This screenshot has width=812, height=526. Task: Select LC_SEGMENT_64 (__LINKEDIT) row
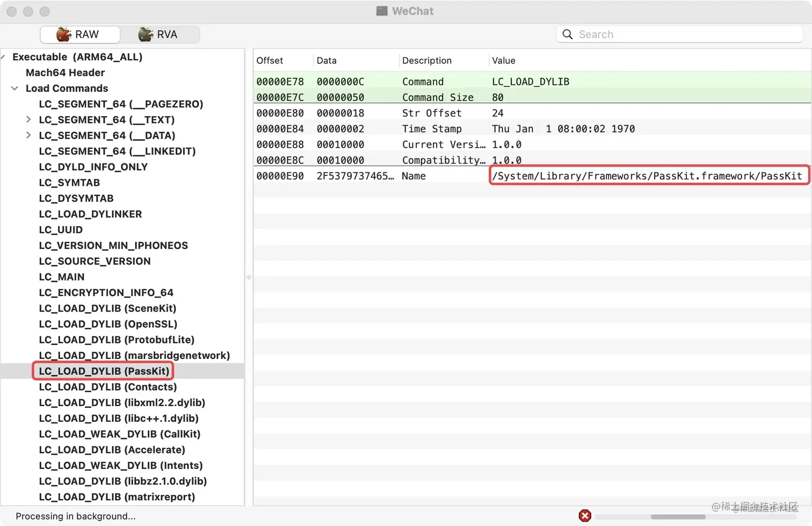[117, 151]
